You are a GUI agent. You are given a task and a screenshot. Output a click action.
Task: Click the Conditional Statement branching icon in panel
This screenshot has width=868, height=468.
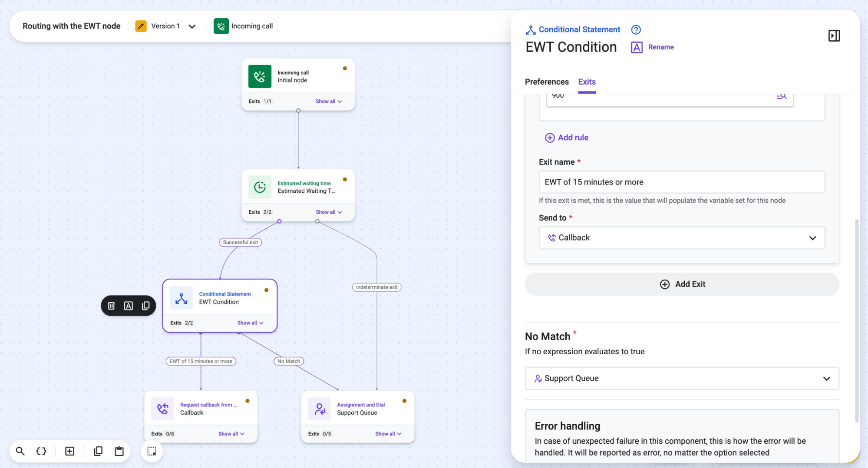click(530, 30)
